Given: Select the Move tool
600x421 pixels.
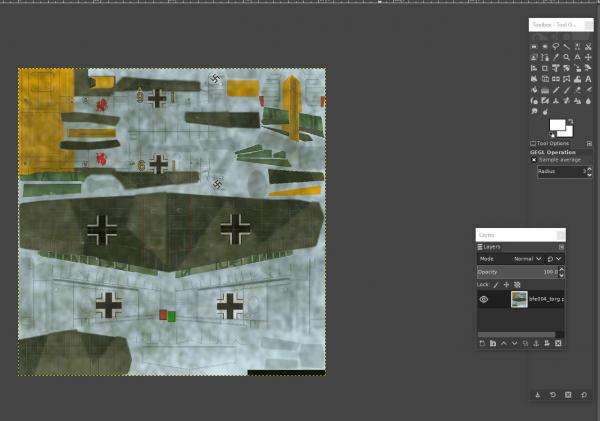Looking at the screenshot, I should click(588, 57).
